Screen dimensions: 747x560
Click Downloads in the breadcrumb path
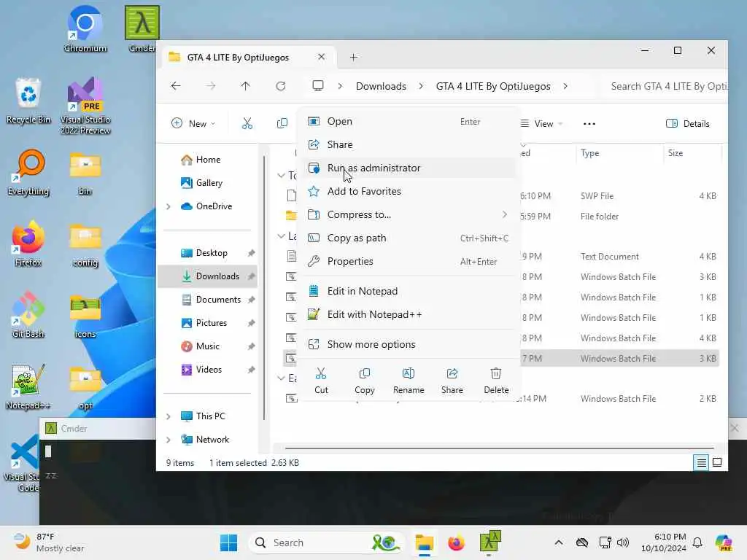coord(381,86)
